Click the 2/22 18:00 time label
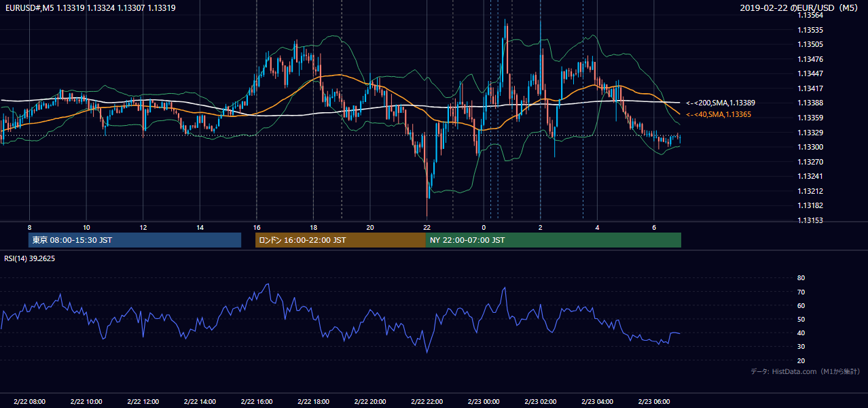Viewport: 868px width, 408px height. click(313, 402)
